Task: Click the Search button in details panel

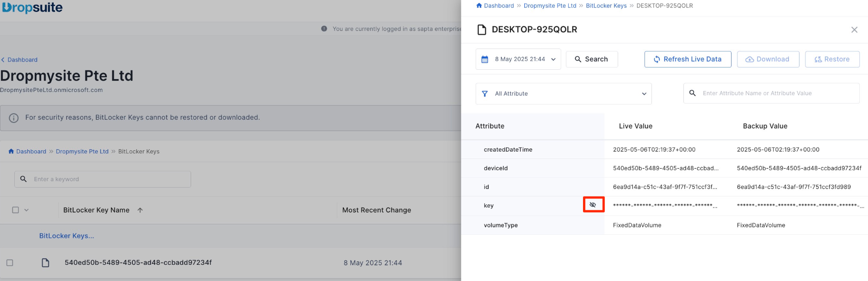Action: click(592, 59)
